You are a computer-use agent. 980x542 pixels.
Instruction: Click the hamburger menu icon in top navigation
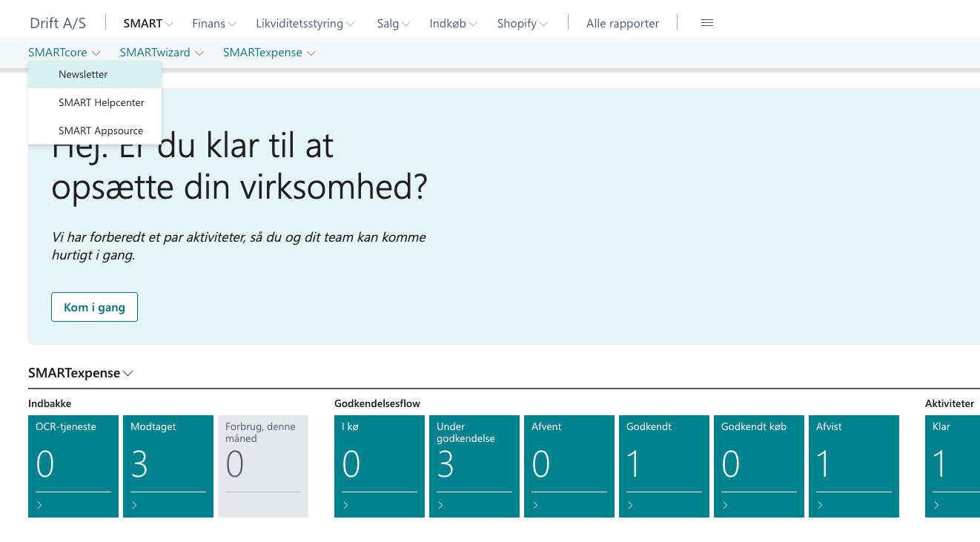click(706, 23)
